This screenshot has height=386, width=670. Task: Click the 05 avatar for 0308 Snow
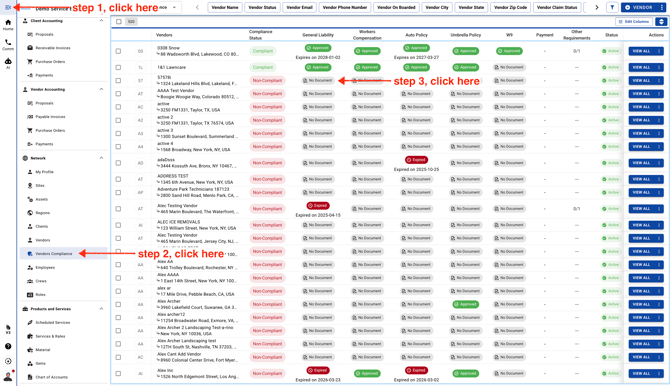140,51
